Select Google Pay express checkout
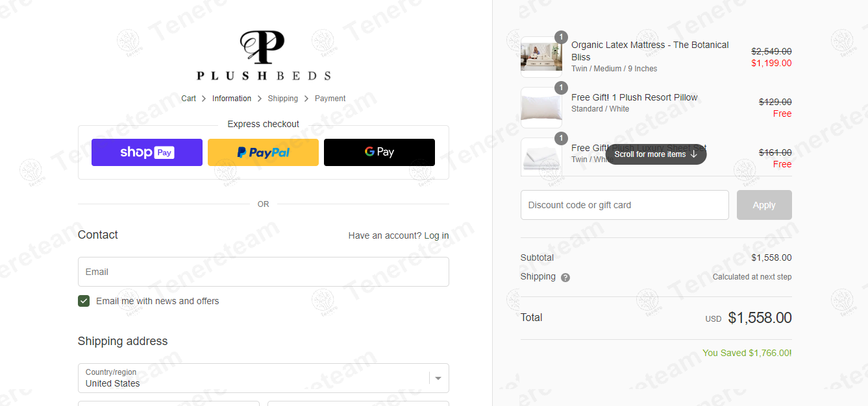Viewport: 868px width, 406px height. pos(379,152)
